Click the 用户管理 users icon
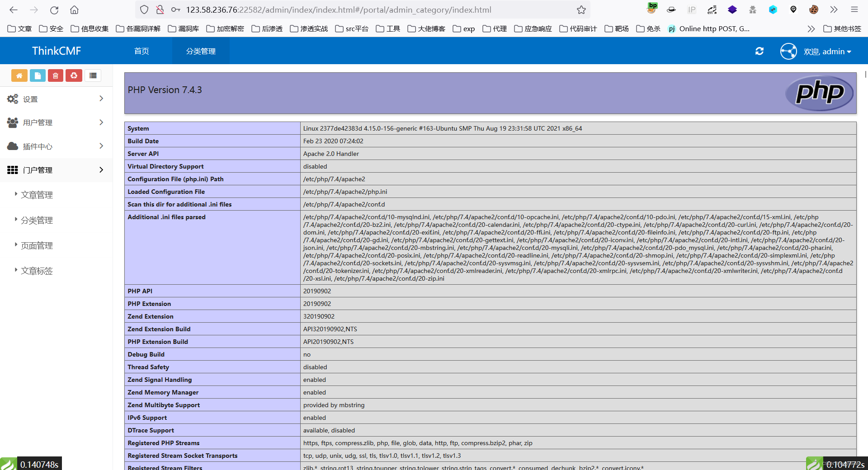This screenshot has height=470, width=868. point(12,122)
